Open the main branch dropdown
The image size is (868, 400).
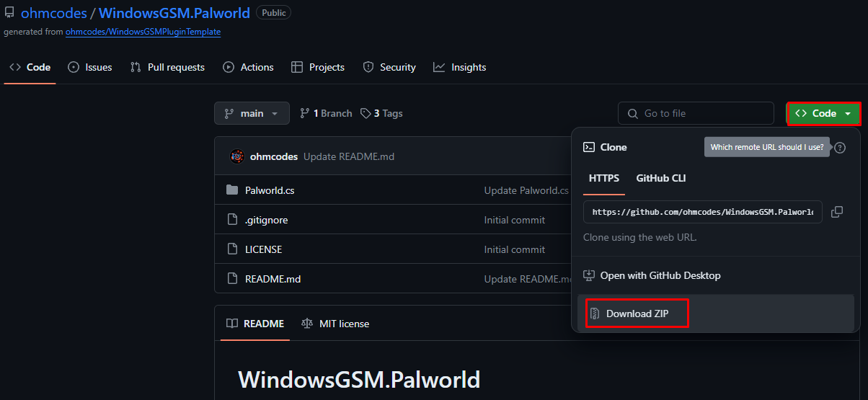pyautogui.click(x=252, y=113)
